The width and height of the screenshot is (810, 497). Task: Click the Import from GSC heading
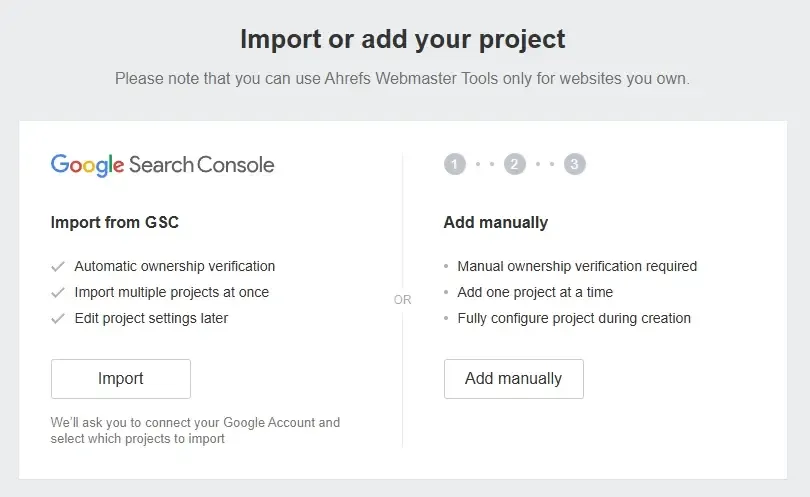pos(115,222)
